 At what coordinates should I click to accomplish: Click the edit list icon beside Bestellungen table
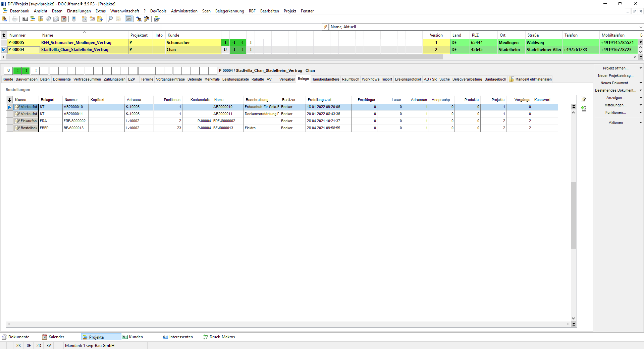tap(584, 99)
